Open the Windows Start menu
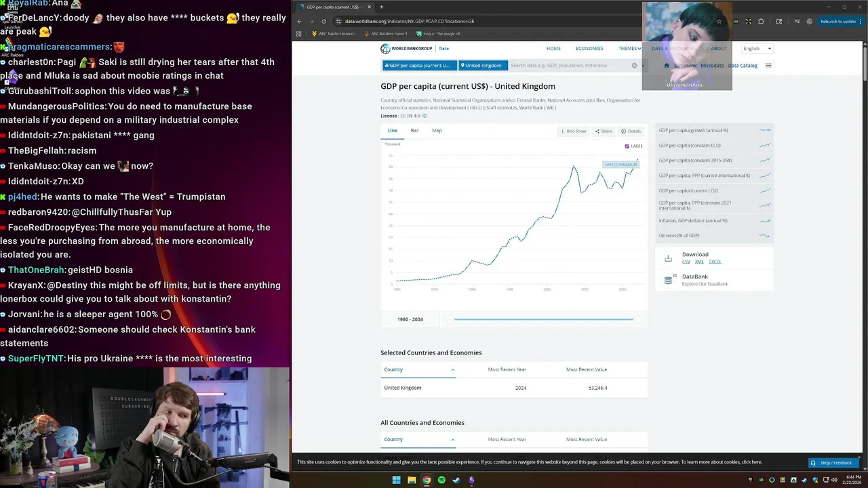This screenshot has width=868, height=488. (x=397, y=480)
